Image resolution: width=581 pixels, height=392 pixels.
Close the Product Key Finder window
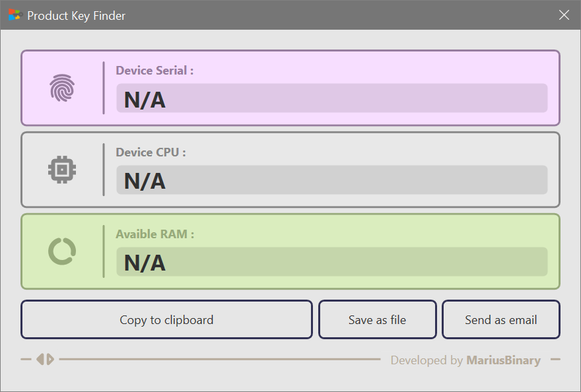pyautogui.click(x=564, y=15)
